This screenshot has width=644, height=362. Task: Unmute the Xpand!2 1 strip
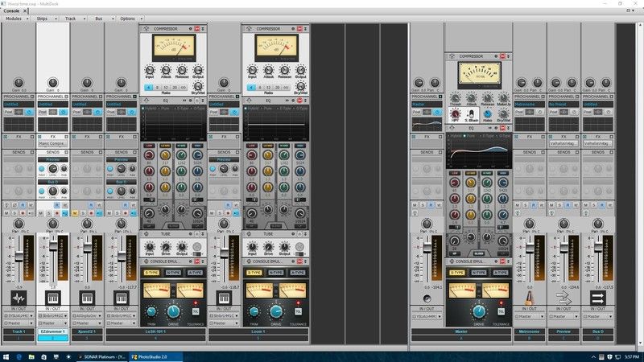75,213
